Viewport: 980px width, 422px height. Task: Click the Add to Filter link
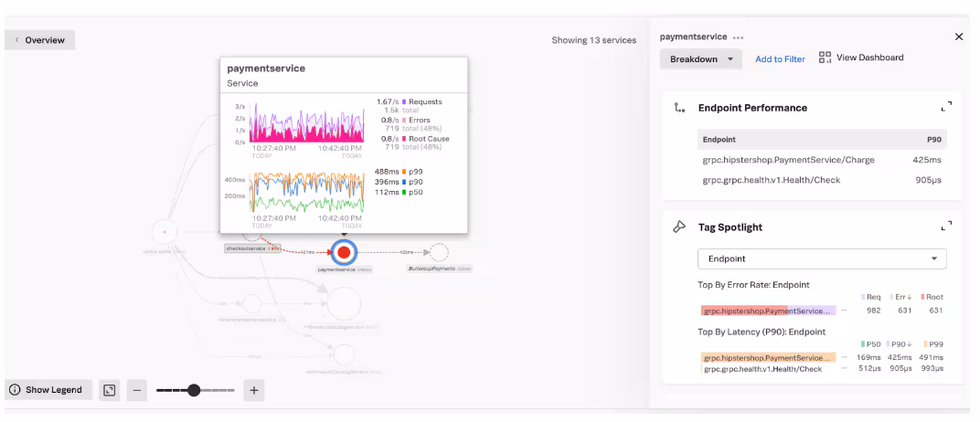point(780,59)
